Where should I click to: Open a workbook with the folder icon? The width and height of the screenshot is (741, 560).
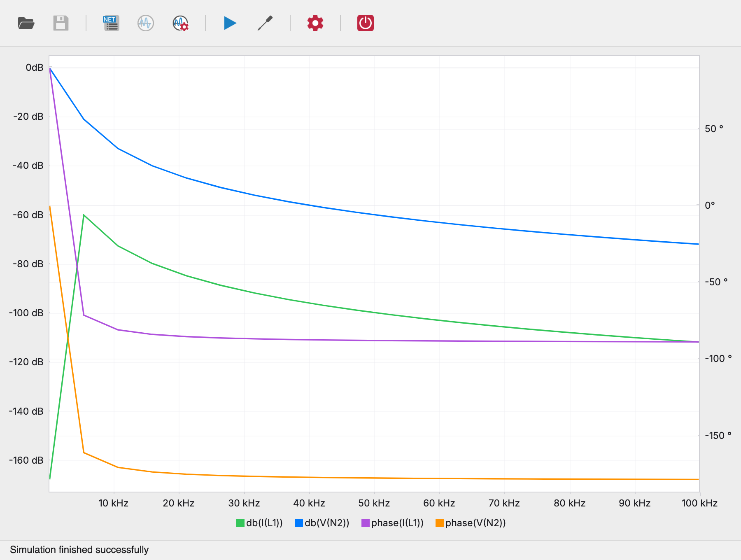(x=26, y=23)
